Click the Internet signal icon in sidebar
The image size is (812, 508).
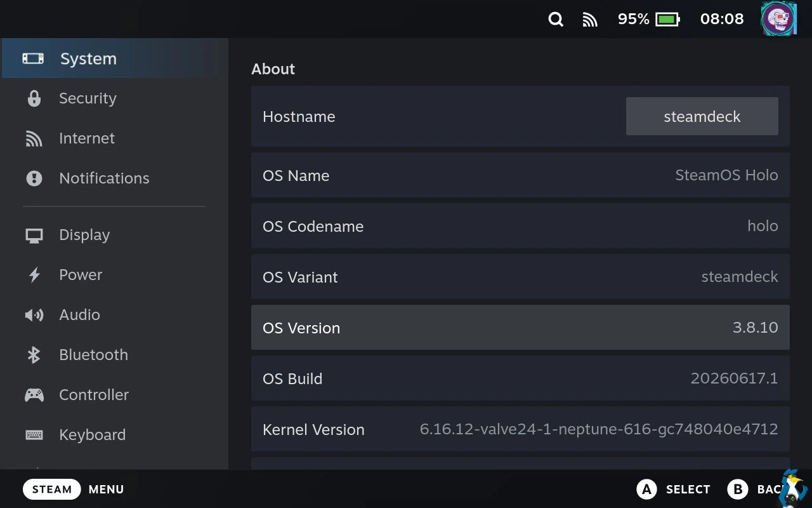34,138
